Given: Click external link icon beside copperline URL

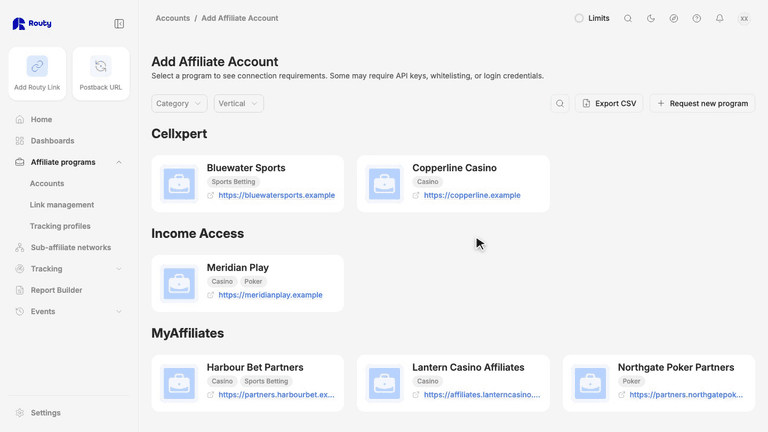Looking at the screenshot, I should coord(416,195).
